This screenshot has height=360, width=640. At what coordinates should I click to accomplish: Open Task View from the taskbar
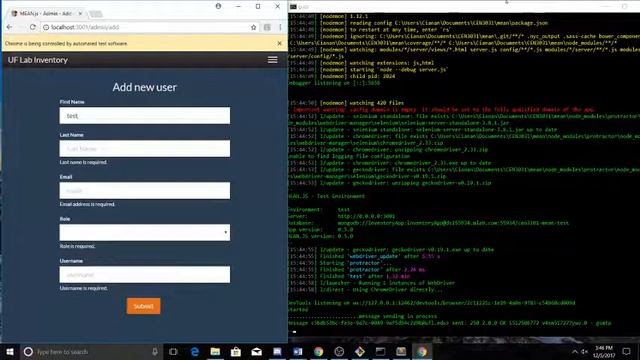[x=173, y=351]
